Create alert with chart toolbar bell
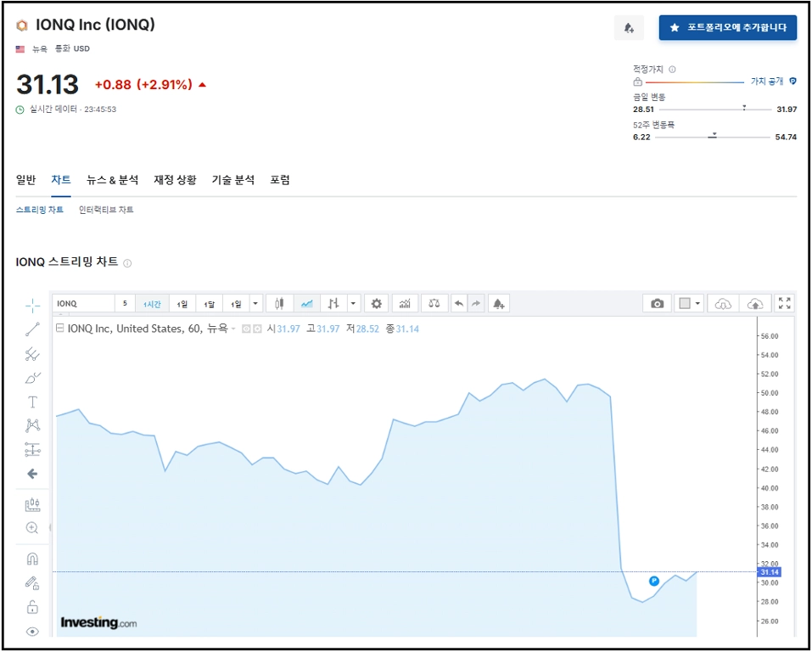This screenshot has height=652, width=812. point(499,304)
